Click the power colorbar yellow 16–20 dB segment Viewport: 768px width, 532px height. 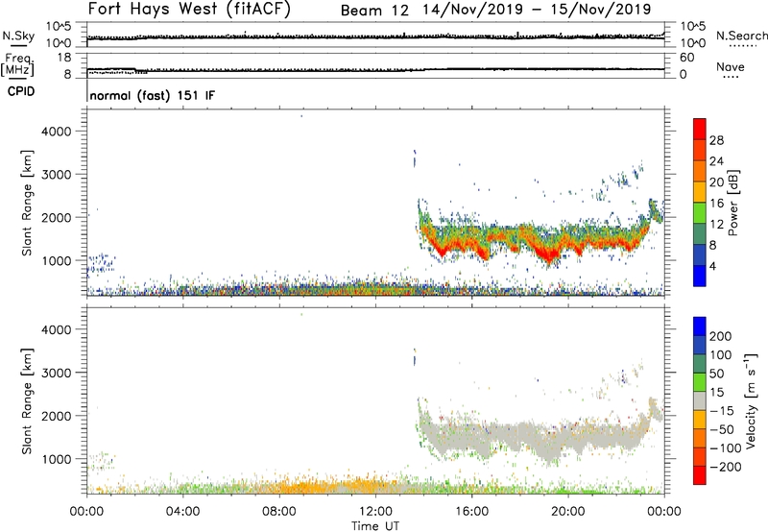click(x=700, y=192)
